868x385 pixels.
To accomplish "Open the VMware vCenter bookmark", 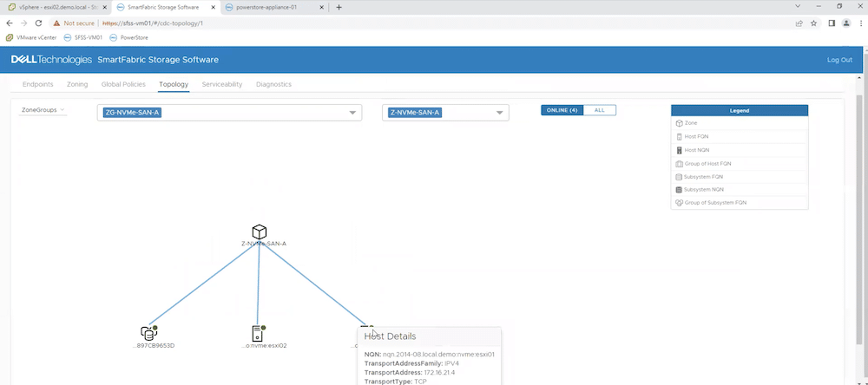I will (32, 37).
